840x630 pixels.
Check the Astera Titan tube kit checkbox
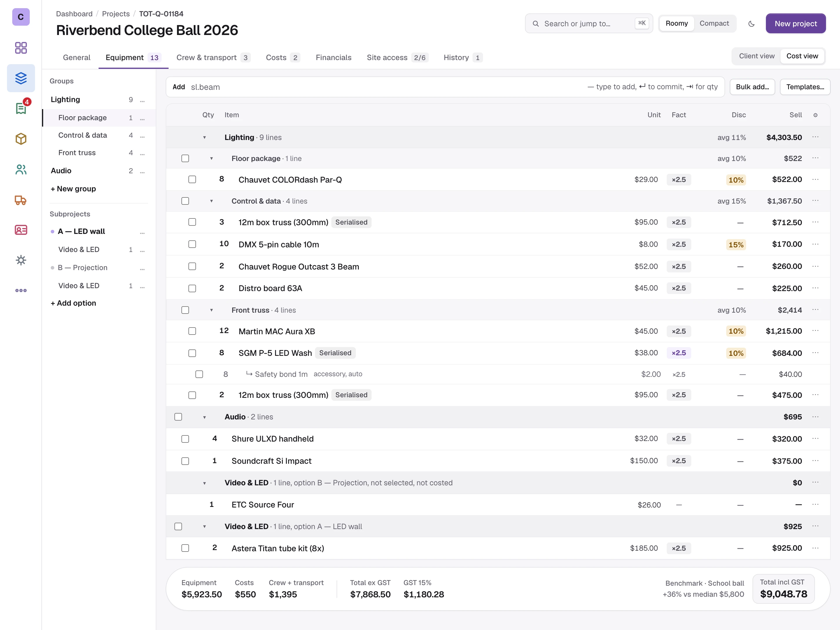(185, 548)
